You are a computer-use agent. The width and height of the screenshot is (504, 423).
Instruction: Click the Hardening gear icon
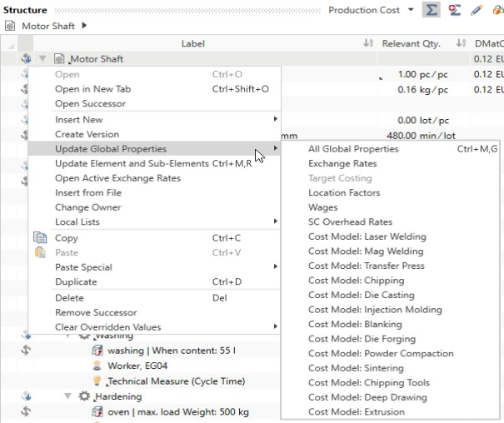(84, 396)
